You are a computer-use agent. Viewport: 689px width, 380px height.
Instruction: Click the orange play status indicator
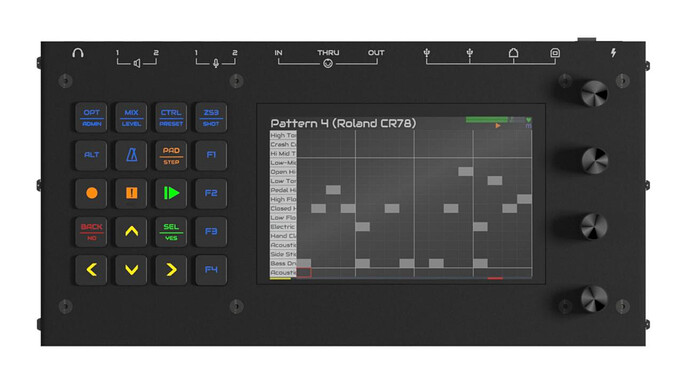498,126
